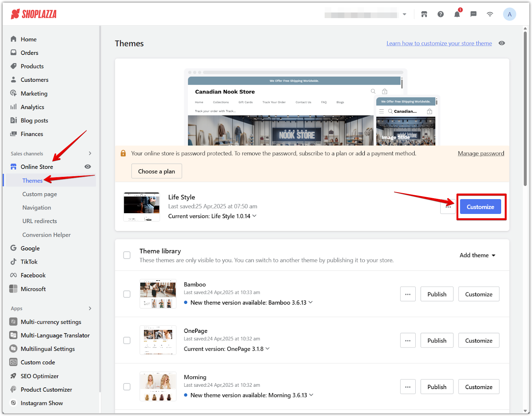The height and width of the screenshot is (416, 532).
Task: Open the Manage password link
Action: click(x=481, y=153)
